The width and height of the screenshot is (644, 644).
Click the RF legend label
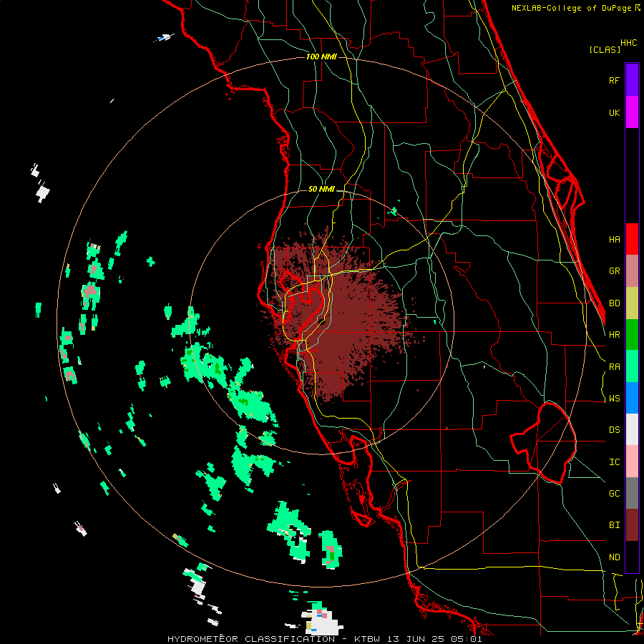click(x=614, y=80)
